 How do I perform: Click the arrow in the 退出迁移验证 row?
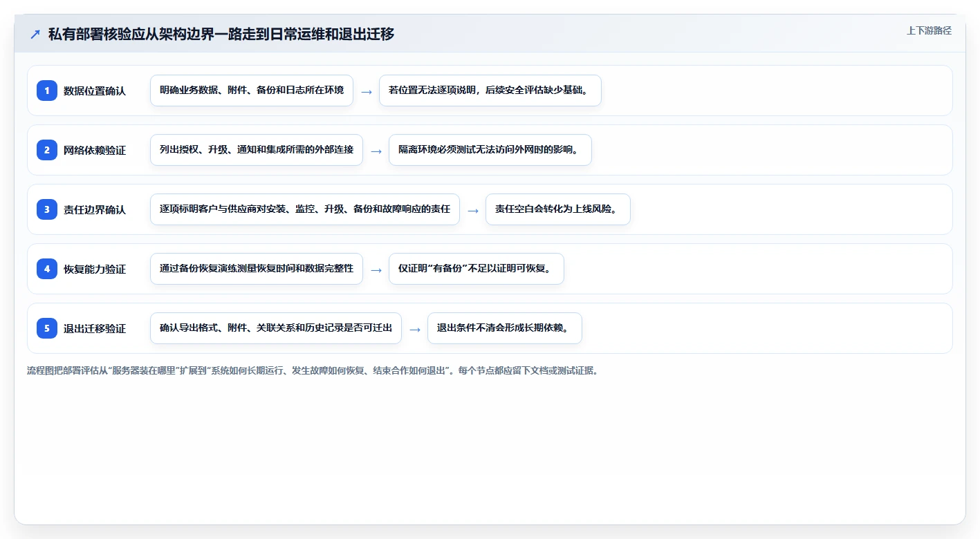415,329
